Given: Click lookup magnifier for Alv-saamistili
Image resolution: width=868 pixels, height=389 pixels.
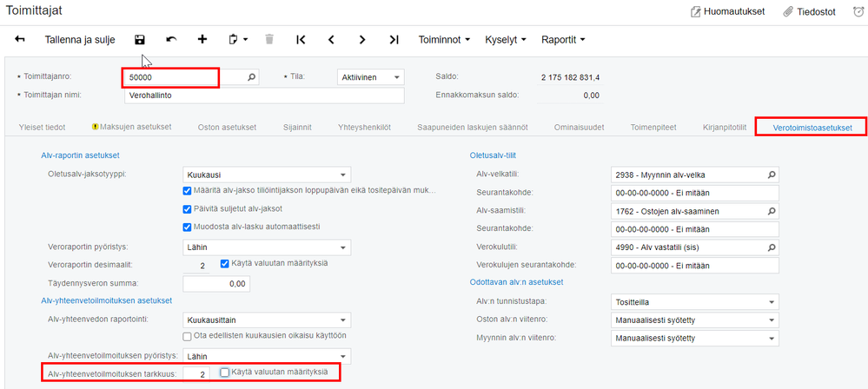Looking at the screenshot, I should tap(772, 211).
